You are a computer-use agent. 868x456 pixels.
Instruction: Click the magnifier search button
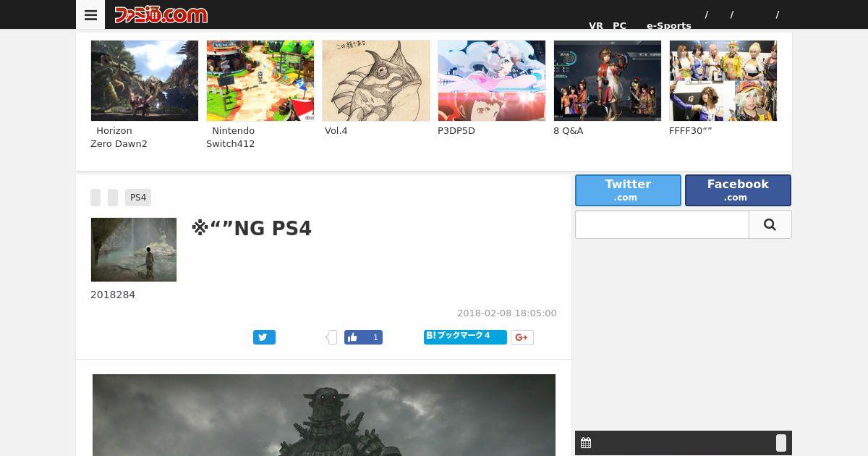[770, 224]
